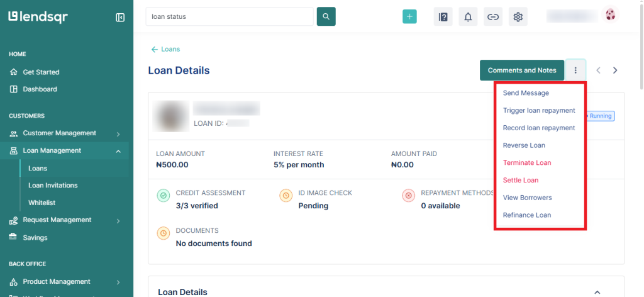Open Comments and Notes

521,70
